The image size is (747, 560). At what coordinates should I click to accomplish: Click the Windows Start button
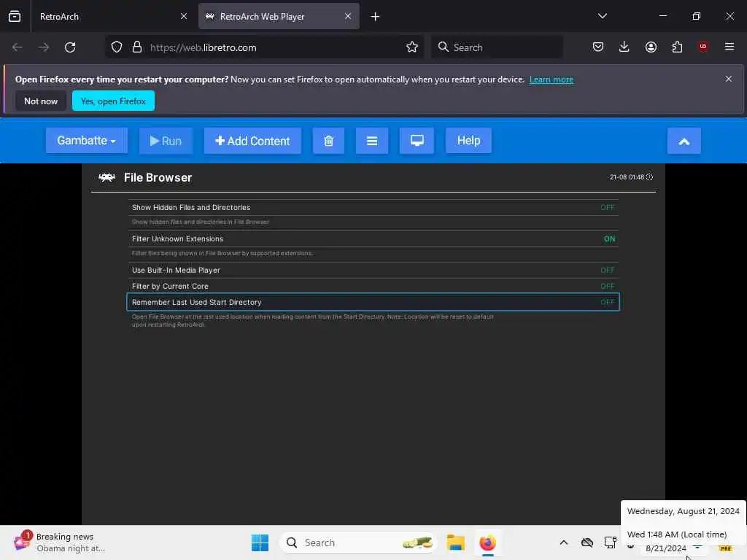(260, 542)
